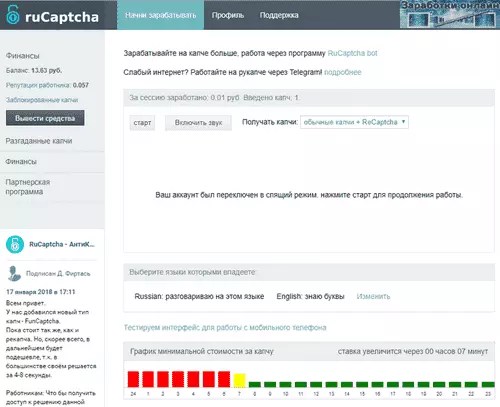Click the Репутация работника: 0.057 value
The width and height of the screenshot is (500, 407).
click(x=81, y=85)
